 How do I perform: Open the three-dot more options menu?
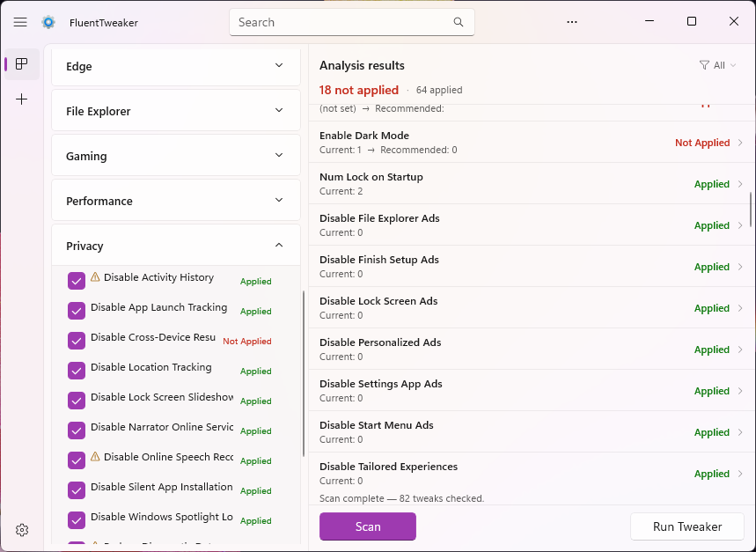pyautogui.click(x=572, y=22)
